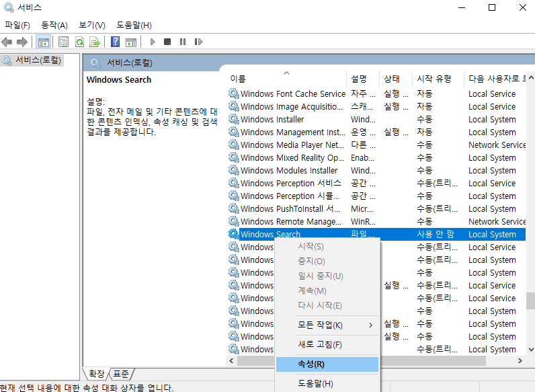Open the 보기(V) menu

[x=92, y=26]
